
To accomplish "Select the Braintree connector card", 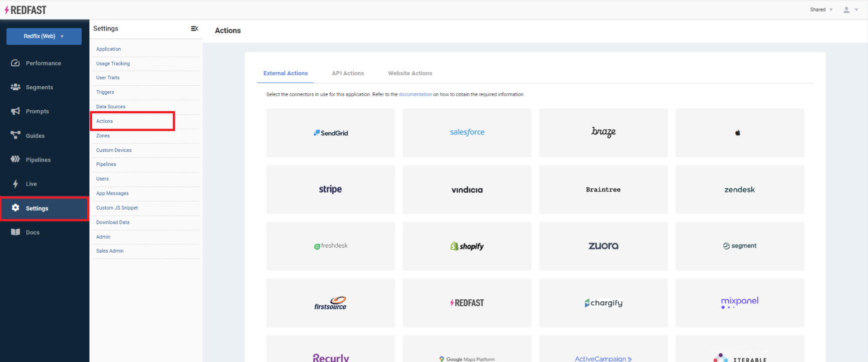I will tap(603, 190).
